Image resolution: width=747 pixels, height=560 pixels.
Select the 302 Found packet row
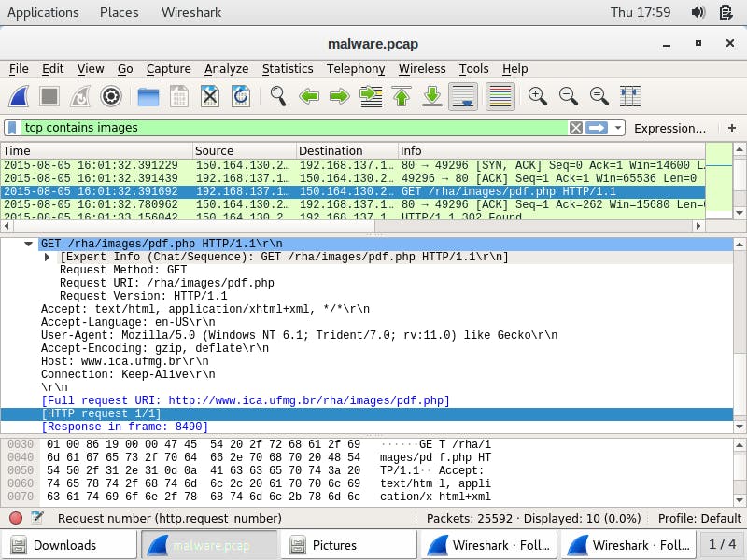tap(353, 216)
